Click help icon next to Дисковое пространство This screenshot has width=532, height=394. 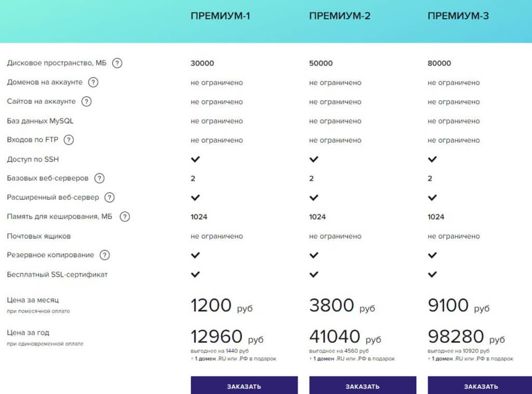click(117, 63)
